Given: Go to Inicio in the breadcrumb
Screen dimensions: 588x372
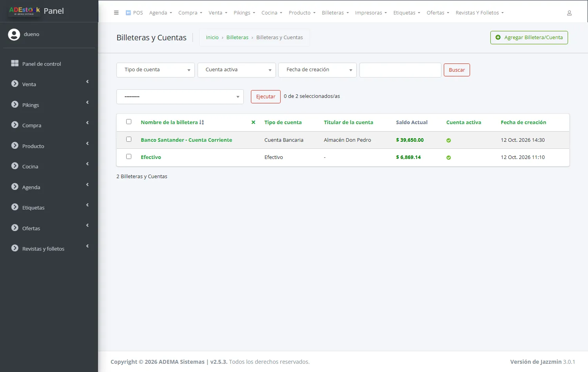Looking at the screenshot, I should [212, 38].
